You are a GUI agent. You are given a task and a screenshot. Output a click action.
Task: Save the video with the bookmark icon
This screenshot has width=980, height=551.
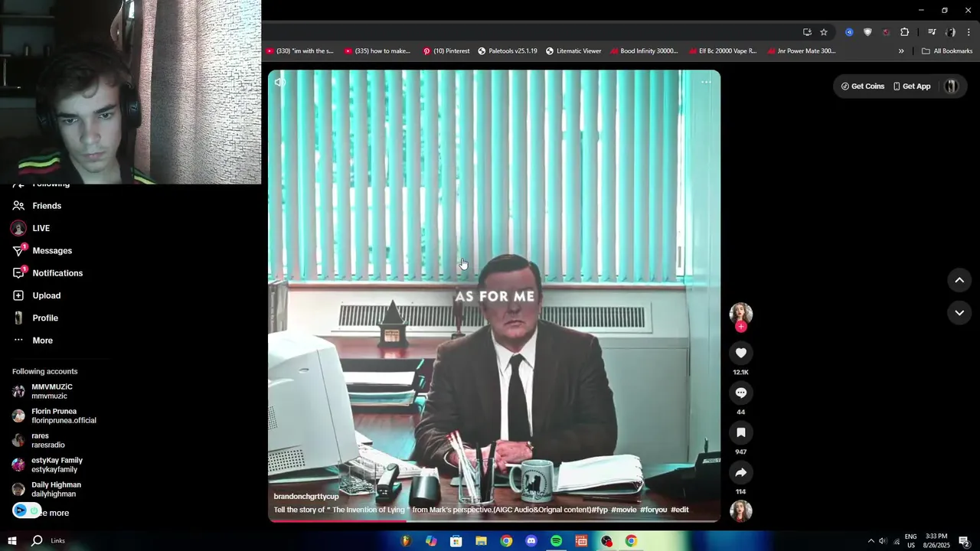740,432
